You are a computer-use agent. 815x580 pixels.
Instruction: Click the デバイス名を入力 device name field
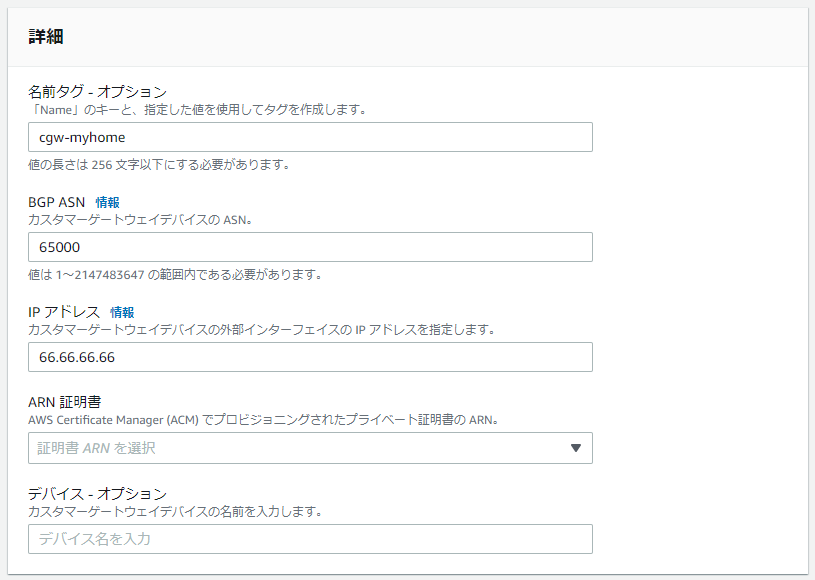pos(310,539)
